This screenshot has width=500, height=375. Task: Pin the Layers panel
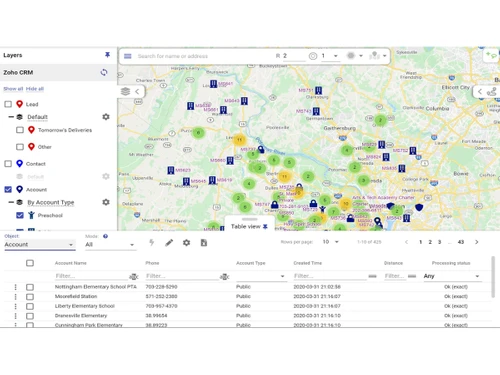pos(107,55)
